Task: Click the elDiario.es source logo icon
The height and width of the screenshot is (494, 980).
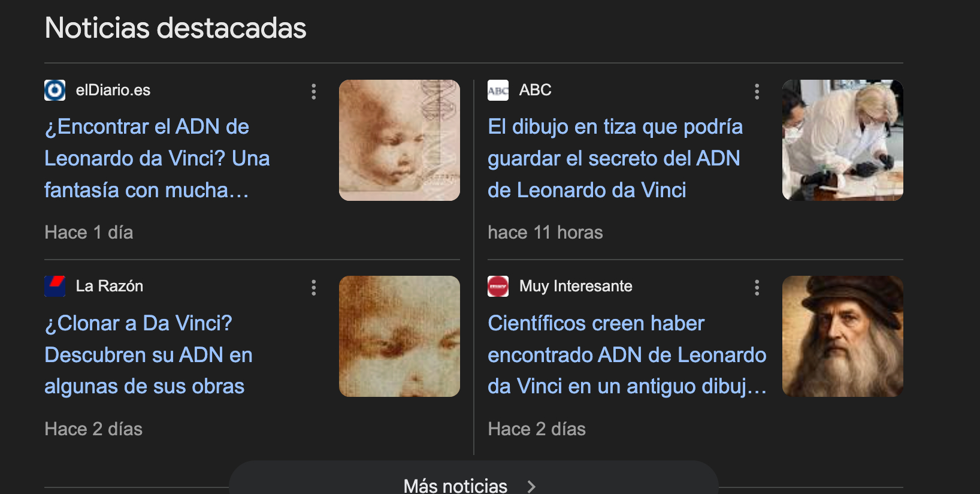Action: pyautogui.click(x=55, y=91)
